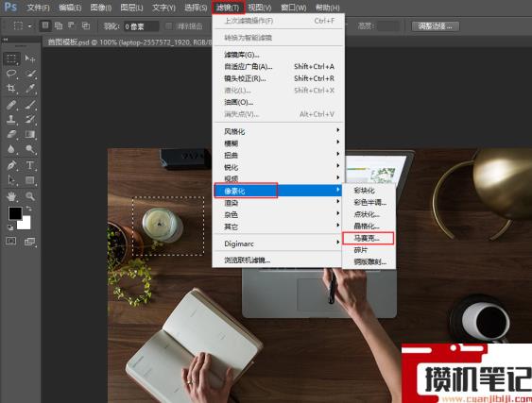Select the Lasso tool
The image size is (532, 403).
pyautogui.click(x=11, y=74)
